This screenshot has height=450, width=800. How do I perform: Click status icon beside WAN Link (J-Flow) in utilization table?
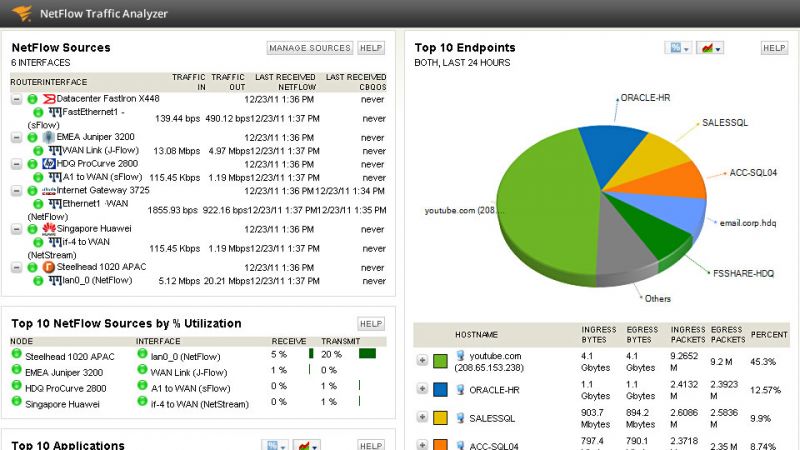142,369
